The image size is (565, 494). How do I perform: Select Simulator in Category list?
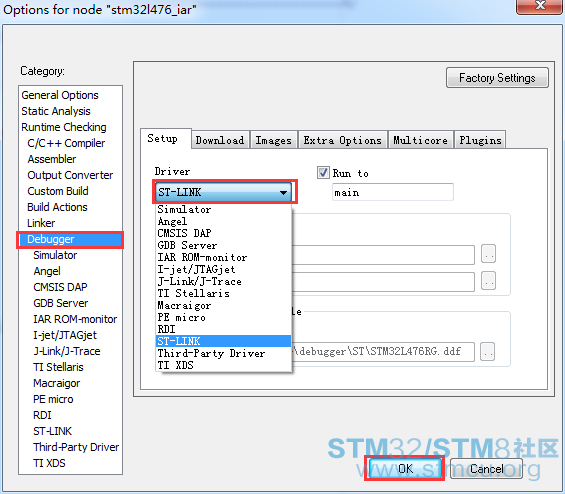coord(55,255)
